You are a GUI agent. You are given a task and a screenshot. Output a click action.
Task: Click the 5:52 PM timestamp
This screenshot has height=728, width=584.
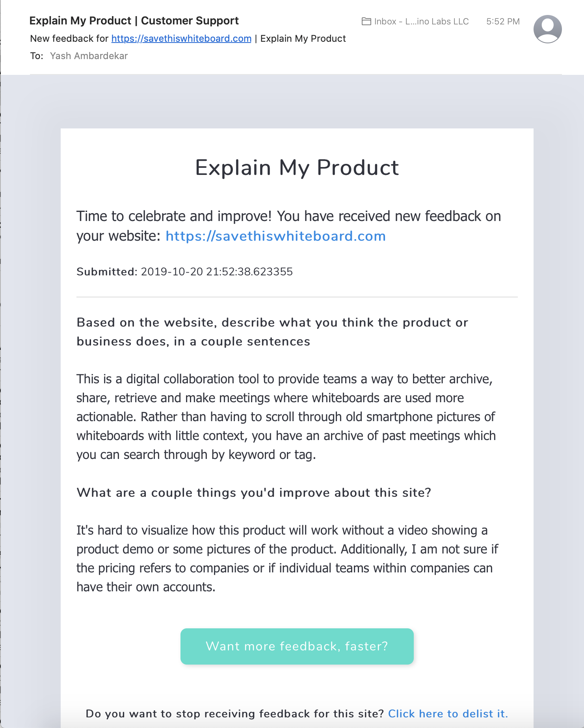pos(503,21)
